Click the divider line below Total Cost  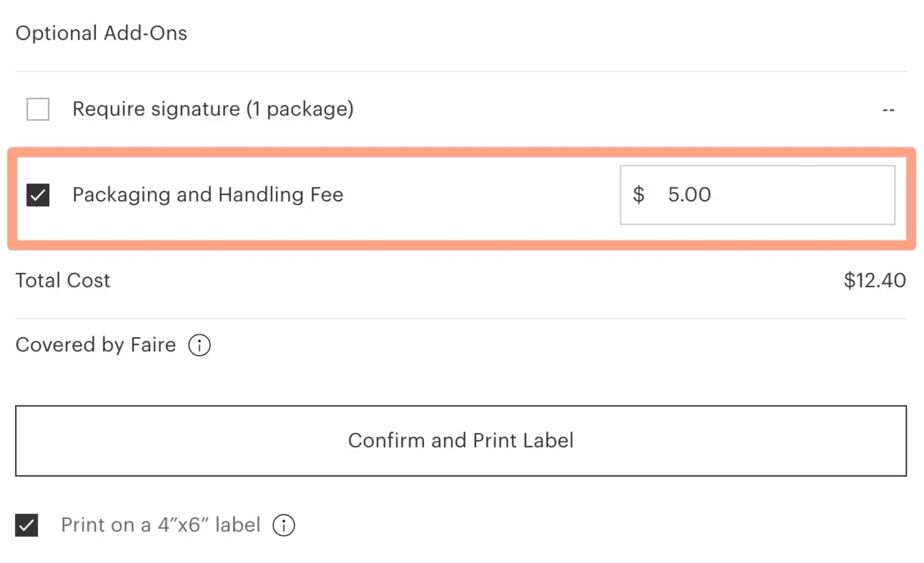[x=461, y=318]
